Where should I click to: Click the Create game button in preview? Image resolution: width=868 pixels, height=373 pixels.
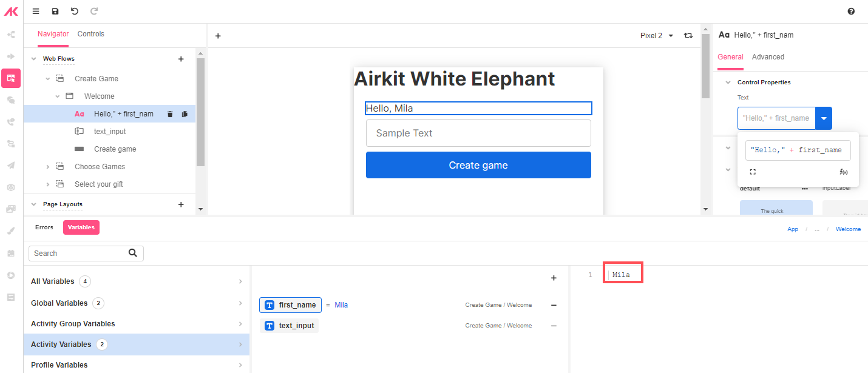(478, 165)
